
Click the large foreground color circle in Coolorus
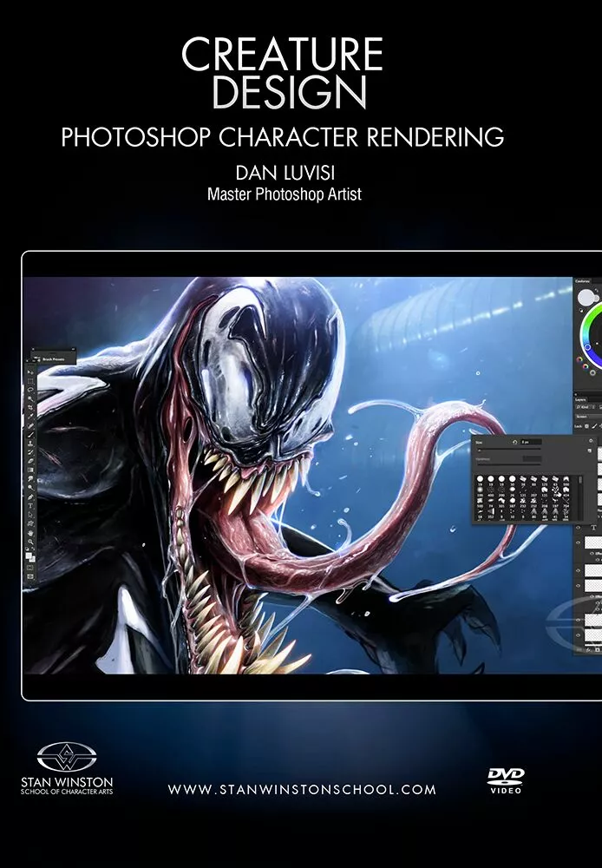586,297
